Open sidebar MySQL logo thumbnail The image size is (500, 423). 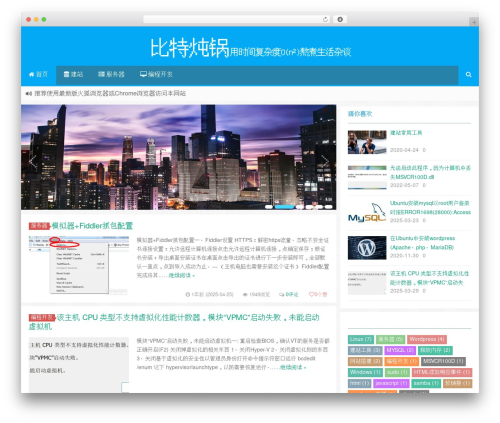367,212
